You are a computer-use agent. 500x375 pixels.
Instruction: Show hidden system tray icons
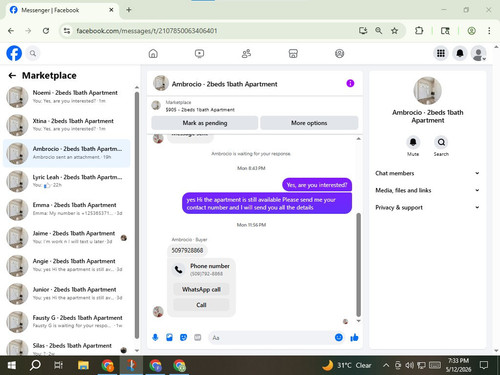[386, 365]
